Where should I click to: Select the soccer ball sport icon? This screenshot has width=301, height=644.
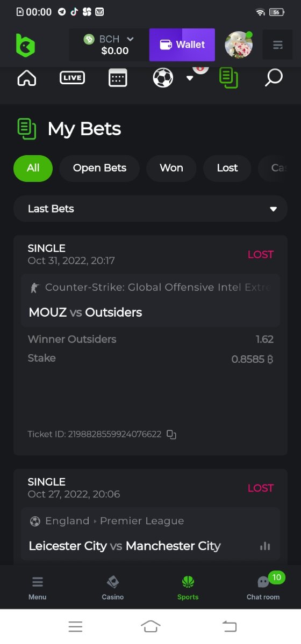[163, 78]
